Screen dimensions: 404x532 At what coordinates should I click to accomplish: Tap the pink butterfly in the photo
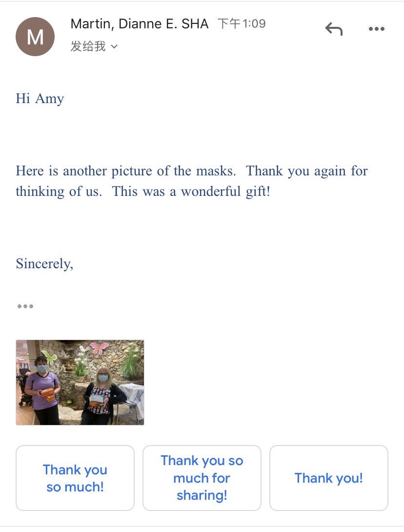100,348
